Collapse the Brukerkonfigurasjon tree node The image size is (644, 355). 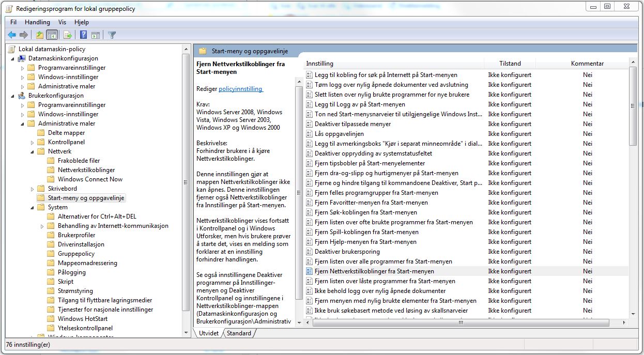coord(12,96)
